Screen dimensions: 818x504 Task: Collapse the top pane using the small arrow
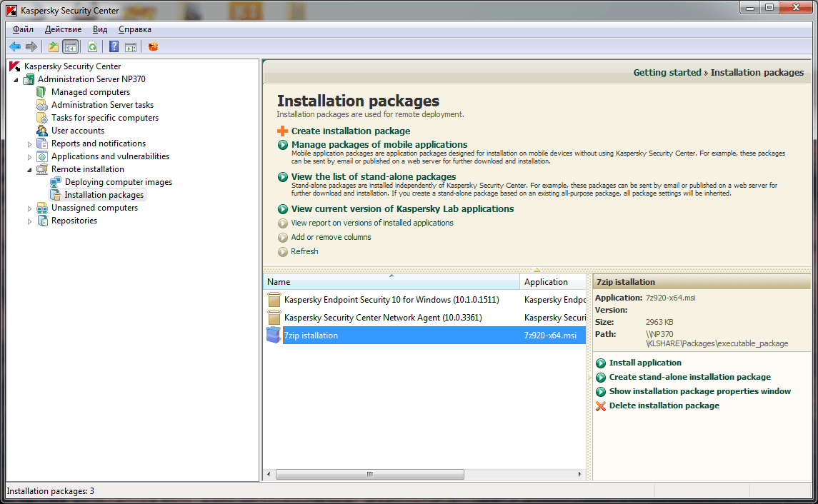[x=537, y=270]
